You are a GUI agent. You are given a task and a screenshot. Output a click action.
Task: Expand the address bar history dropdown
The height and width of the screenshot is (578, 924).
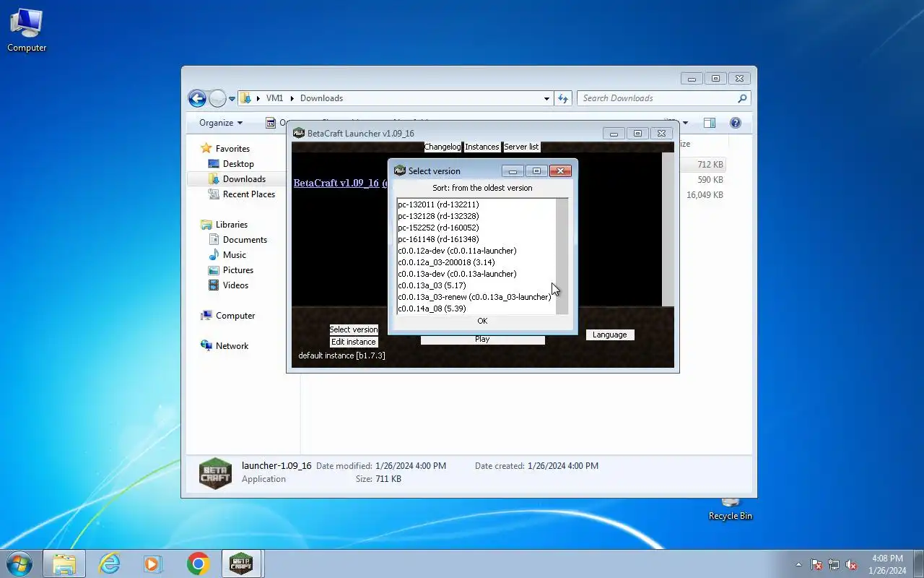(546, 98)
